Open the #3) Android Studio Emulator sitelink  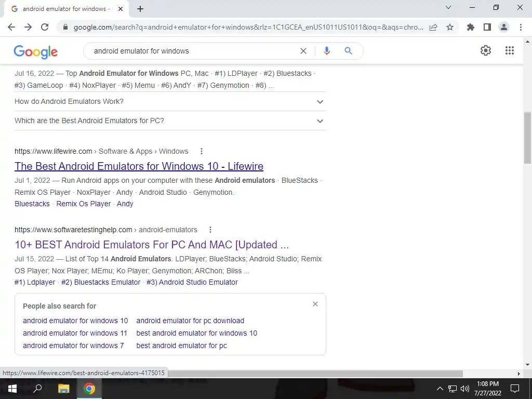(192, 282)
